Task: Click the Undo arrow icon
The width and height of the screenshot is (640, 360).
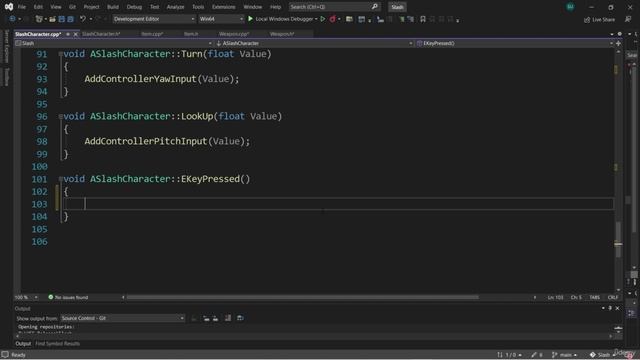Action: (83, 19)
